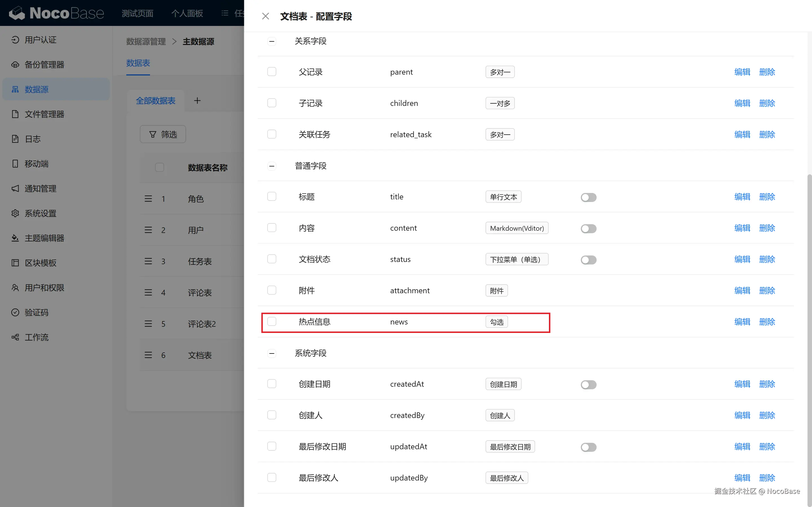The width and height of the screenshot is (812, 507).
Task: Click drag handle icon for 任务表 row
Action: [148, 261]
